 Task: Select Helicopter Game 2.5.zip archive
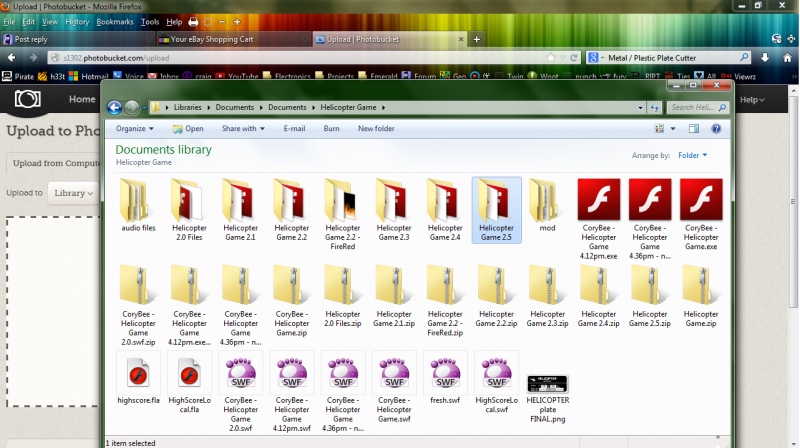coord(649,296)
